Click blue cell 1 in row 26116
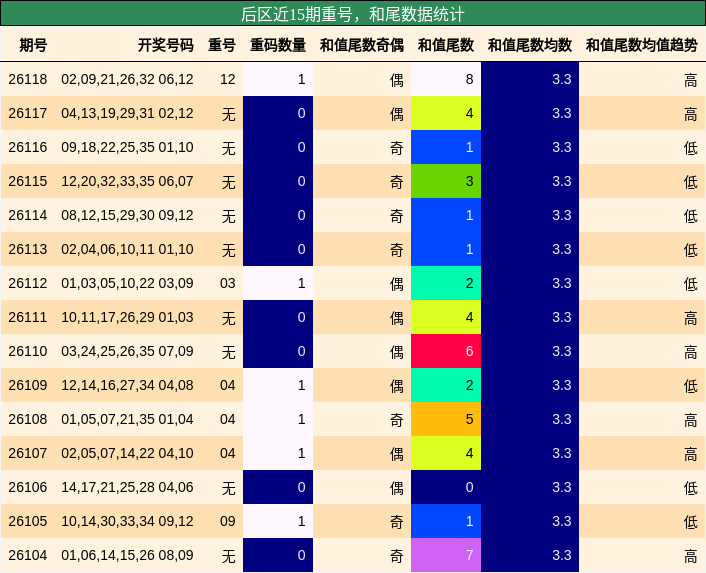This screenshot has width=706, height=573. 446,147
